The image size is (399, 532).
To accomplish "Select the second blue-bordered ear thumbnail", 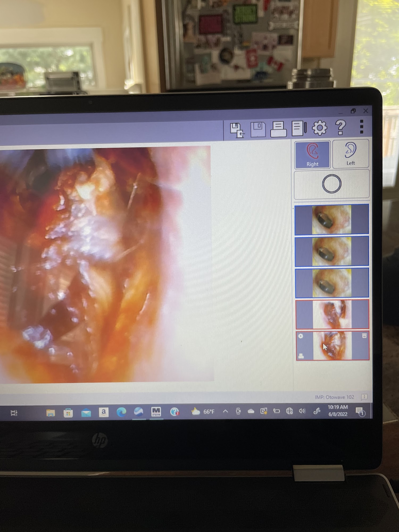I will click(332, 251).
